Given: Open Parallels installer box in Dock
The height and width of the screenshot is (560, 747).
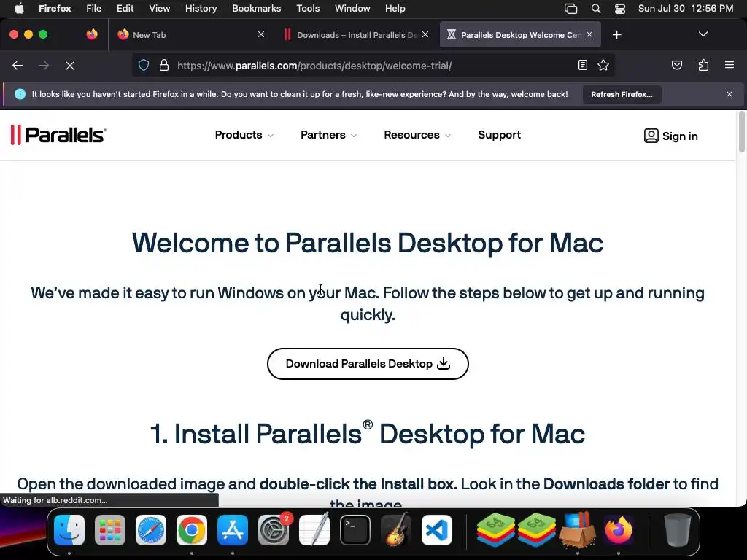Looking at the screenshot, I should tap(578, 530).
